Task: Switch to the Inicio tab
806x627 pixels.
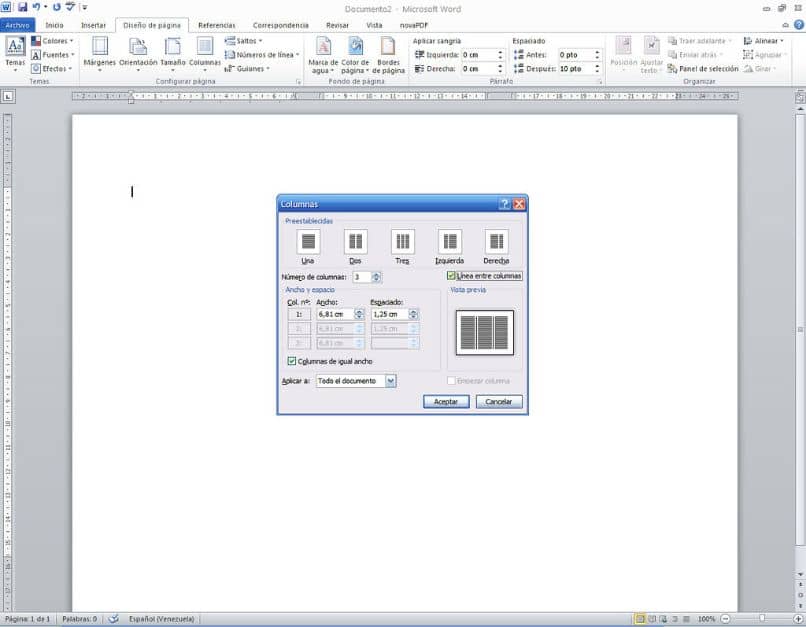Action: pos(54,25)
